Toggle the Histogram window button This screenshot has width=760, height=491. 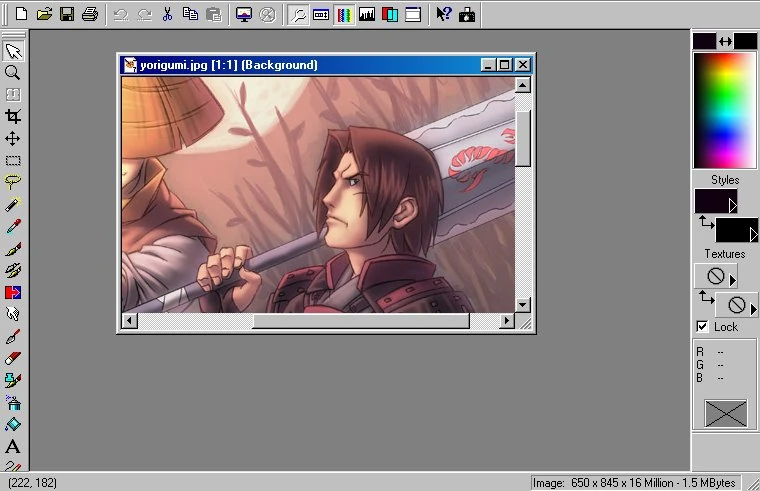click(367, 14)
